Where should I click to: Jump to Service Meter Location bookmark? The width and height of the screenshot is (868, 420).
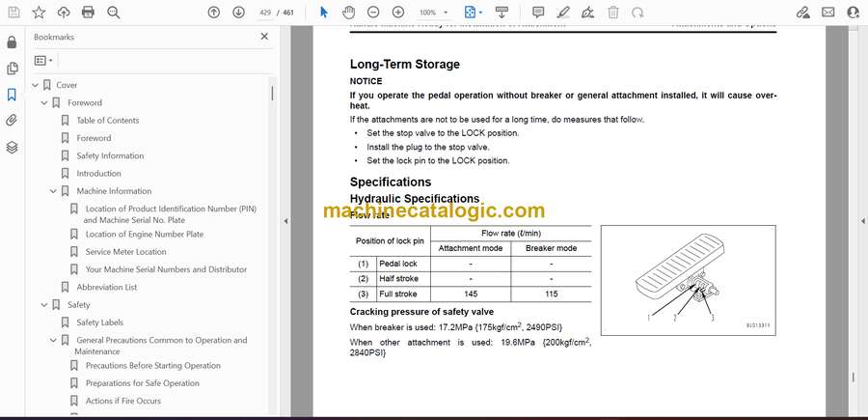pos(125,252)
